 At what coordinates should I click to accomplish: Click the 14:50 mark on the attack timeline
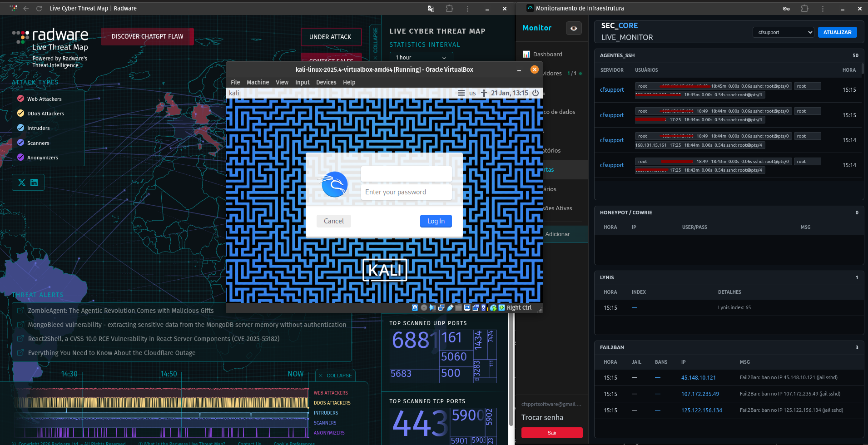click(168, 374)
